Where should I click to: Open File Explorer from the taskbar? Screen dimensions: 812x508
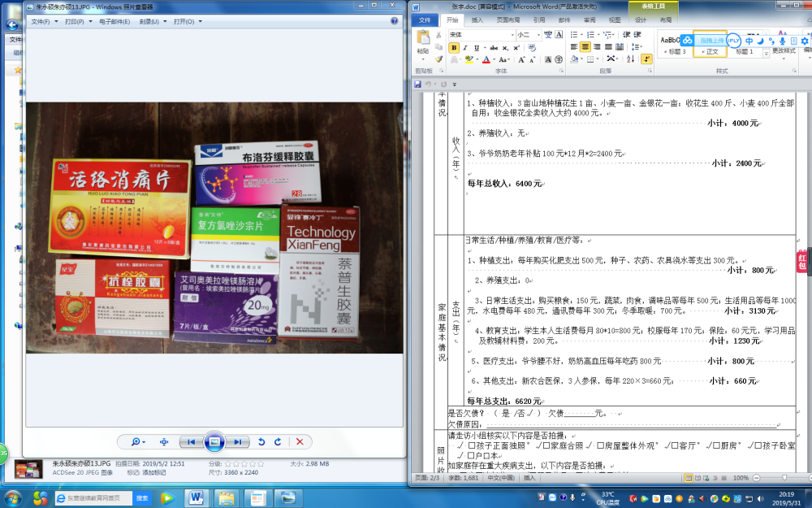click(x=226, y=498)
